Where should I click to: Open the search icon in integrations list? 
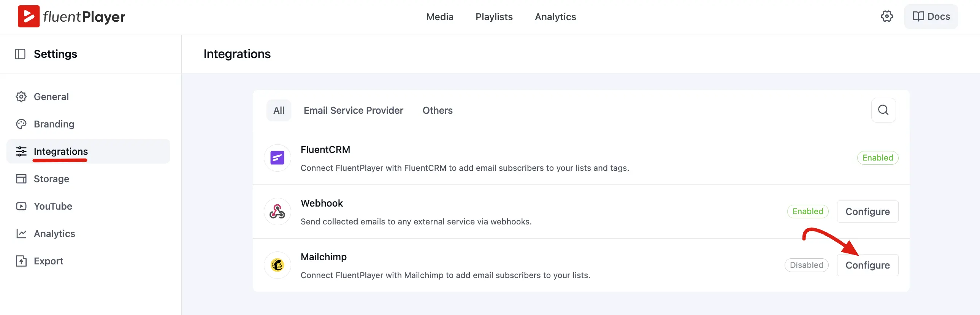(x=883, y=110)
